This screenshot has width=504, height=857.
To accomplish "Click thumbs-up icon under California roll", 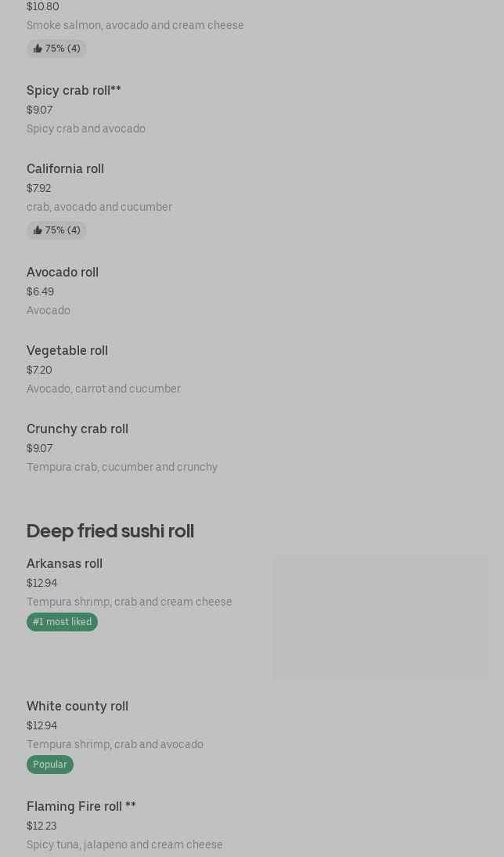I will pyautogui.click(x=38, y=230).
